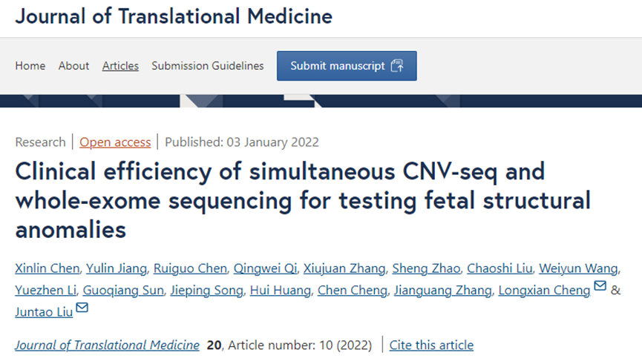Viewport: 642px width, 364px height.
Task: Click Journal of Translational Medicine header title
Action: (x=174, y=16)
